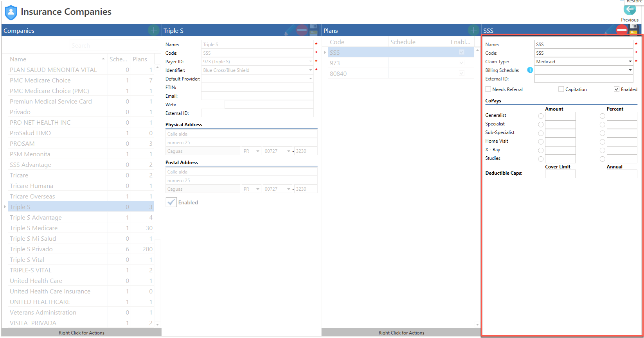Add a new company with the Companies plus icon

[x=154, y=30]
